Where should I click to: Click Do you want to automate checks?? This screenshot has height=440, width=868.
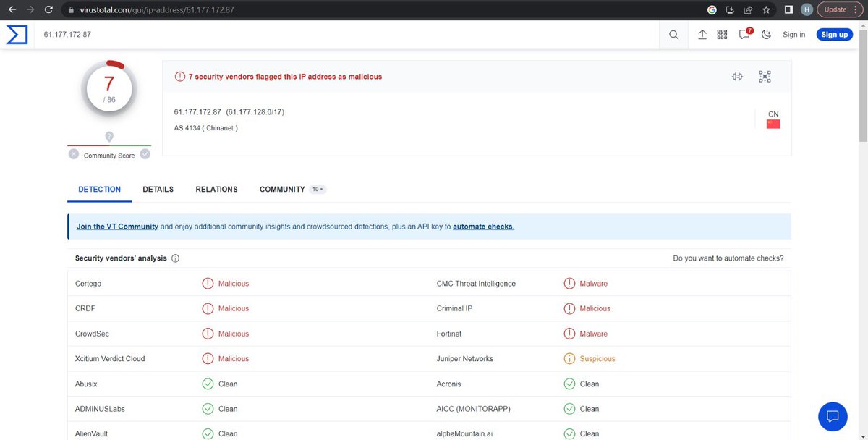click(728, 258)
